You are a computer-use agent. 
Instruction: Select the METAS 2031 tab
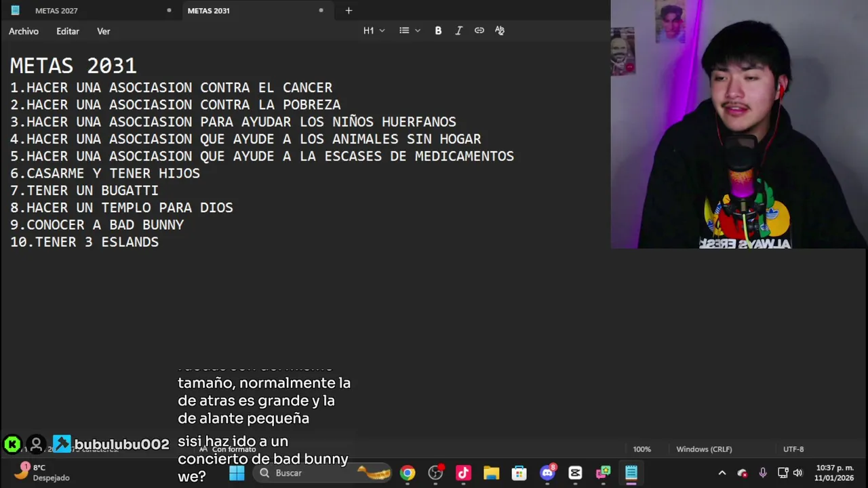coord(208,11)
